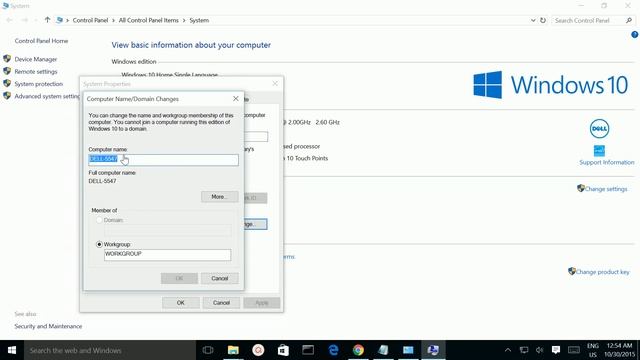The height and width of the screenshot is (360, 640).
Task: Click the Change product key link
Action: click(x=602, y=272)
